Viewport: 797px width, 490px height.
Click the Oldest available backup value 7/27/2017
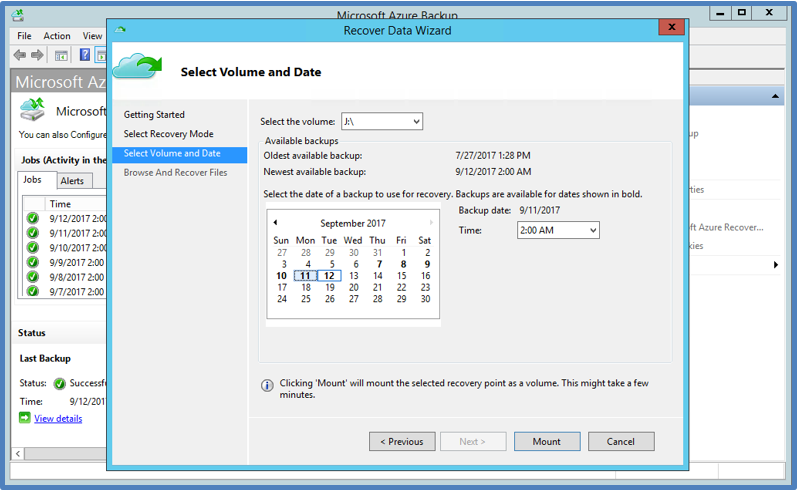click(493, 156)
